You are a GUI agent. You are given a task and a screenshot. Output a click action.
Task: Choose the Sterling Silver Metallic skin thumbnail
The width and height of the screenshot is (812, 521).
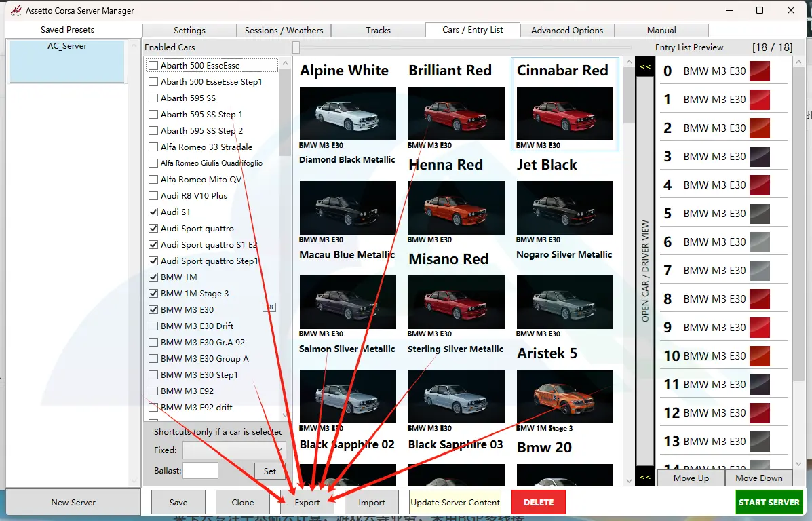point(457,396)
